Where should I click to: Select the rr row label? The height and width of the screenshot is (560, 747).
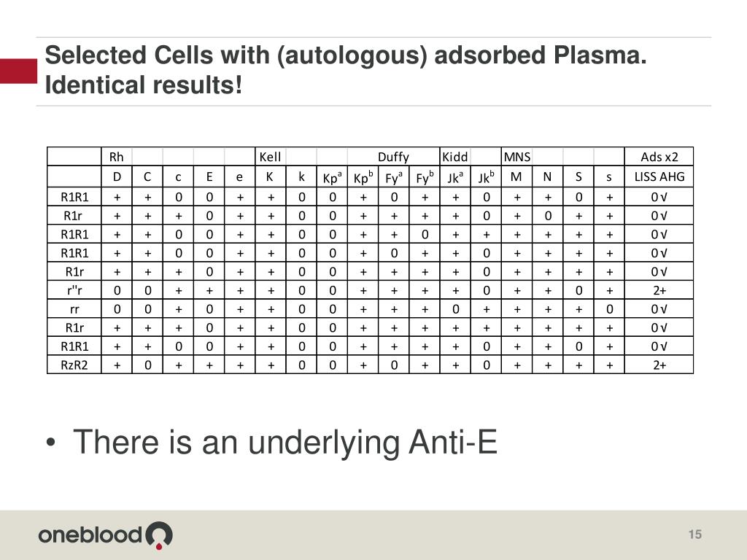74,309
